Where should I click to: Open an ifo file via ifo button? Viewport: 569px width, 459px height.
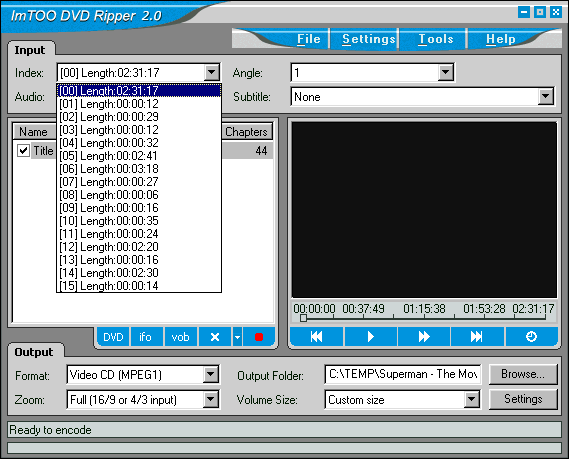click(146, 337)
